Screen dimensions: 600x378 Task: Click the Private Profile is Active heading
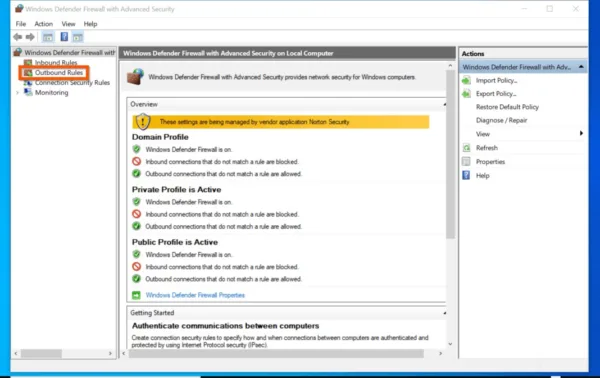(176, 189)
